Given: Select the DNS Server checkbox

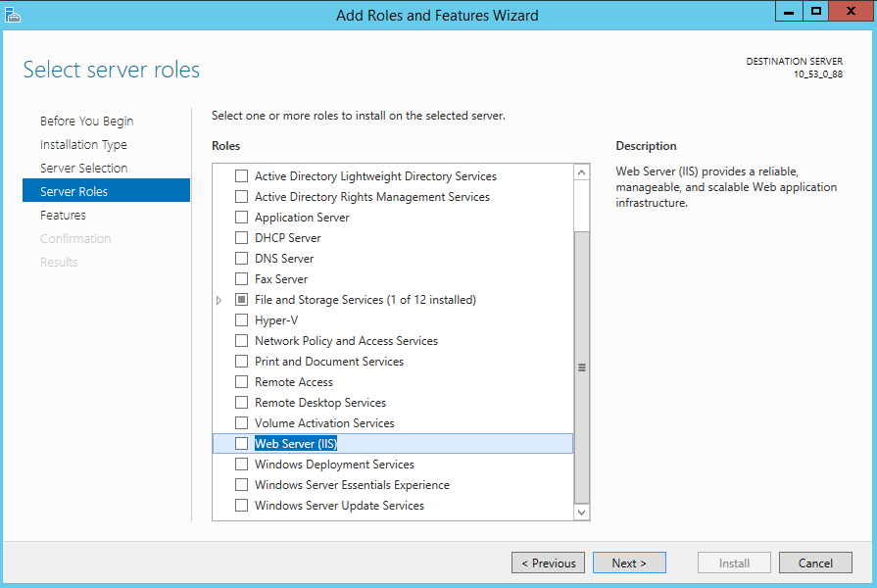Looking at the screenshot, I should [x=242, y=259].
